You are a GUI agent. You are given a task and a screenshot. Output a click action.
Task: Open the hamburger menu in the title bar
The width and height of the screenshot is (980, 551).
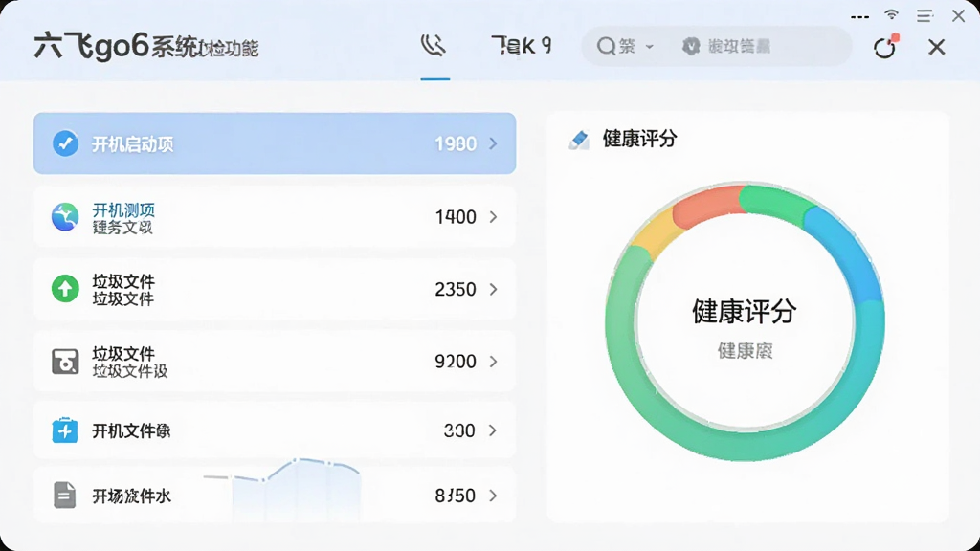[x=925, y=15]
